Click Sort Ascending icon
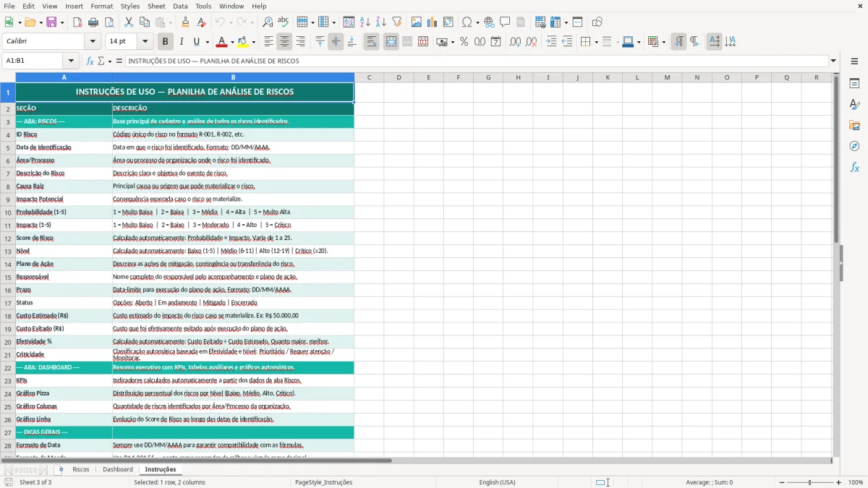The height and width of the screenshot is (488, 868). click(x=365, y=22)
